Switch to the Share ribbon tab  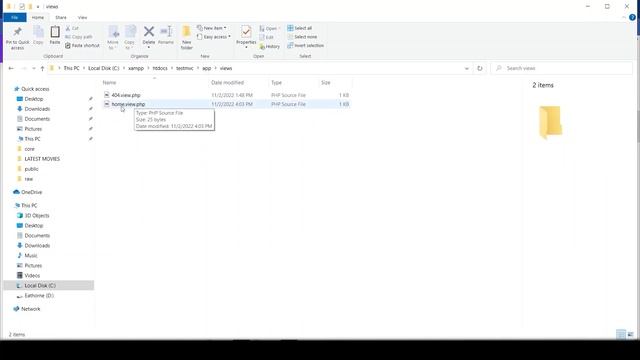point(61,18)
